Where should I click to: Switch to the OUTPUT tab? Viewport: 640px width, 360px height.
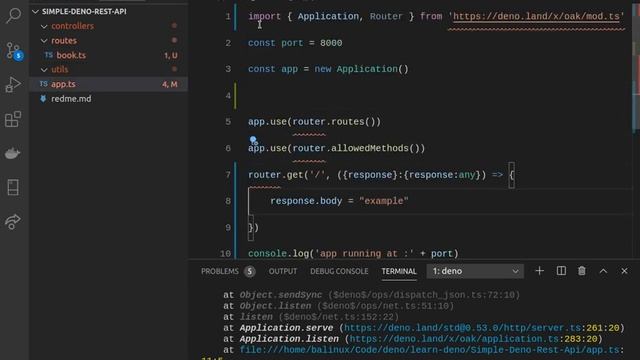pos(283,271)
